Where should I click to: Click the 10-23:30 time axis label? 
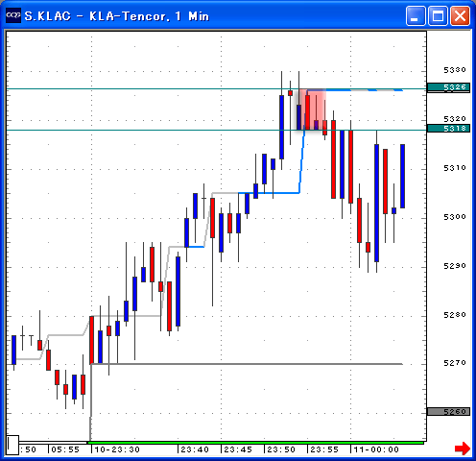(x=117, y=449)
